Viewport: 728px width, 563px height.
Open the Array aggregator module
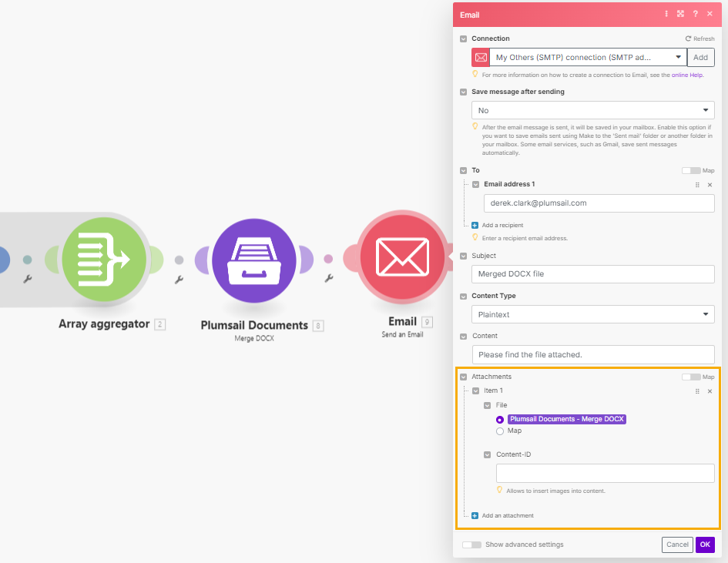coord(104,260)
